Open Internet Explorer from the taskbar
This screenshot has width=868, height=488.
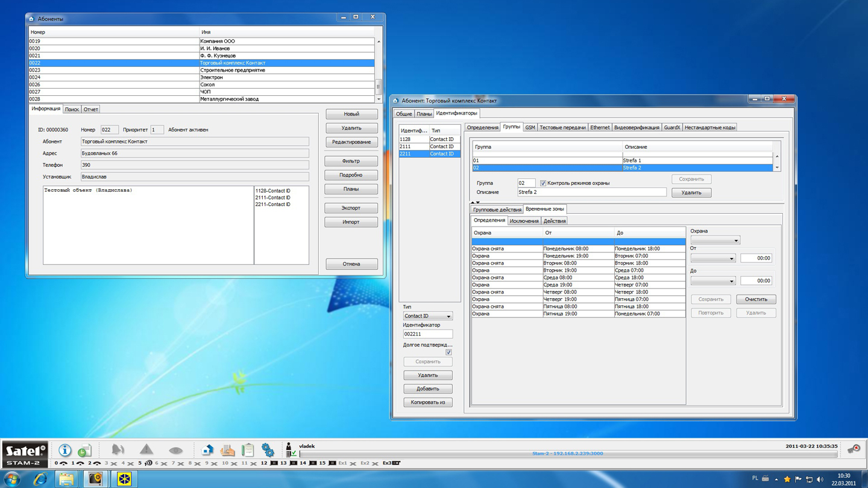tap(40, 479)
